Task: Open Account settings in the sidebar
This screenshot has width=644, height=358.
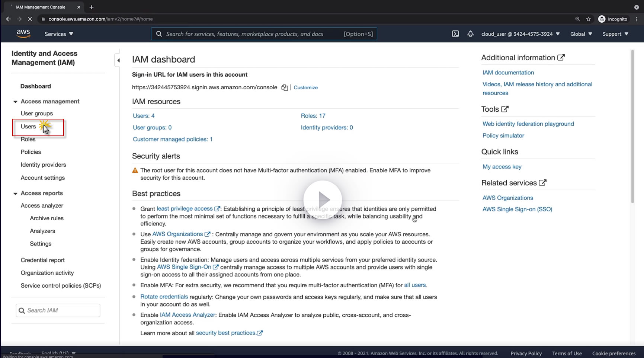Action: (x=43, y=178)
